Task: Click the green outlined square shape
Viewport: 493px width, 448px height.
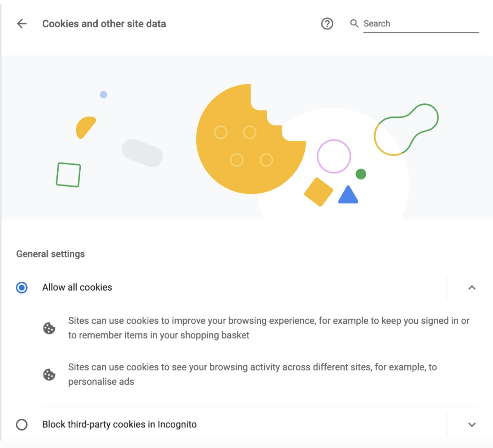Action: 68,175
